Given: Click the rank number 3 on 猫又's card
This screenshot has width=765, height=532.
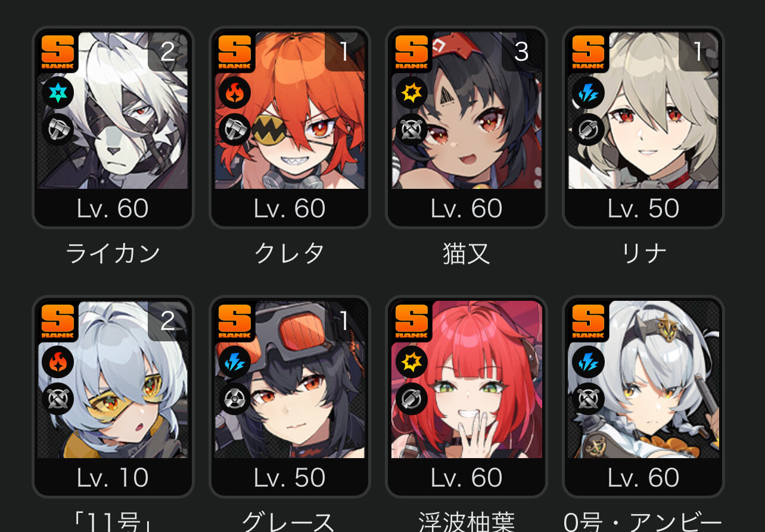Looking at the screenshot, I should pyautogui.click(x=521, y=52).
